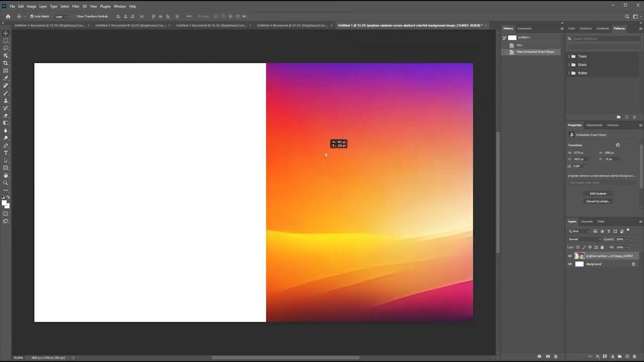Open the Search icon at top right
The height and width of the screenshot is (362, 644).
tap(627, 17)
